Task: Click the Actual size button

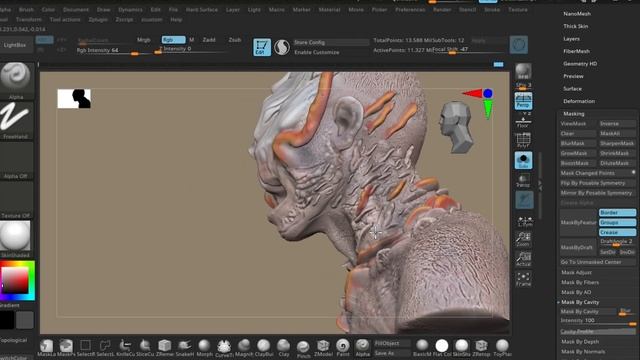Action: (523, 259)
